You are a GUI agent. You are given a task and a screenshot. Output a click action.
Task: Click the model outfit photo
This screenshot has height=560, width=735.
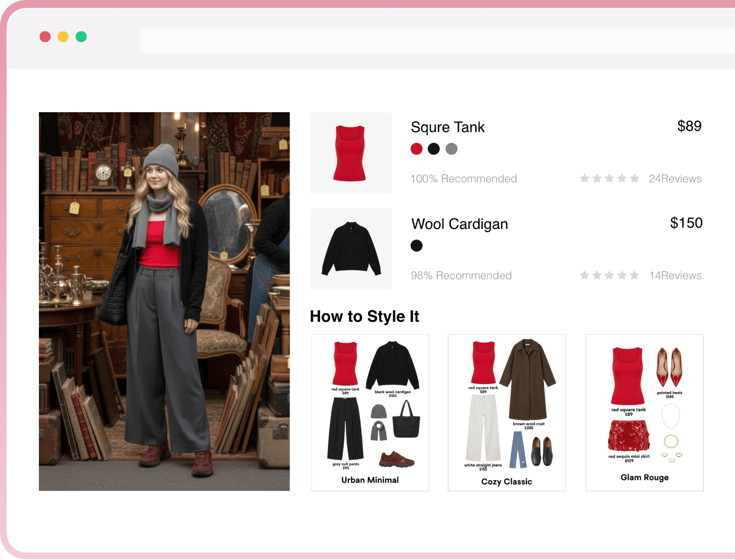(x=164, y=301)
